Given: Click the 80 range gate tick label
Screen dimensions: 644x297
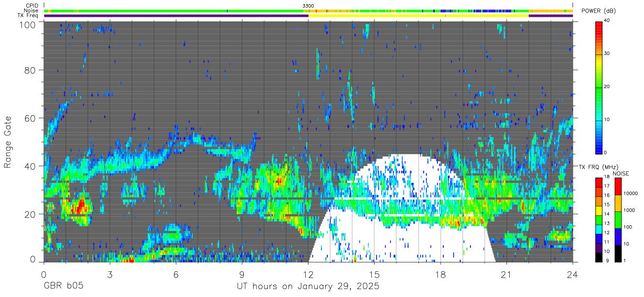Looking at the screenshot, I should click(30, 70).
